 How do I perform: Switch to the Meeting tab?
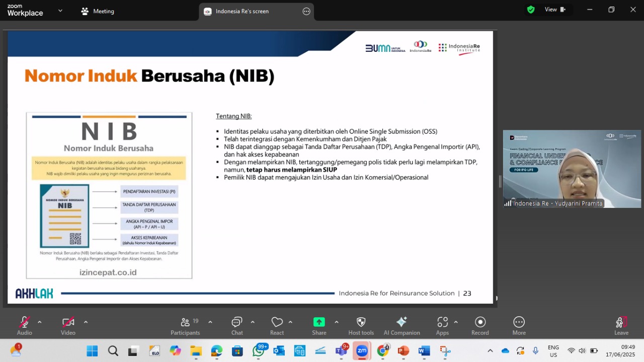(x=98, y=11)
